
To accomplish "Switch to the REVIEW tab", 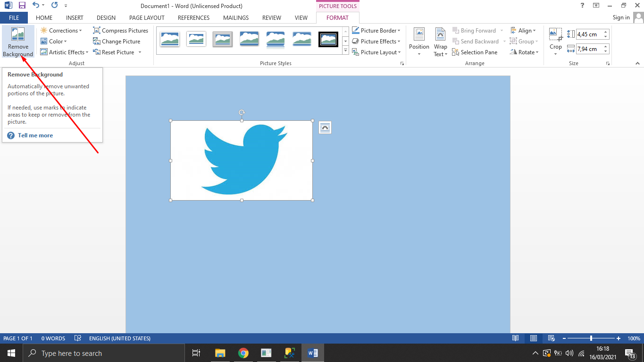I will pyautogui.click(x=272, y=18).
